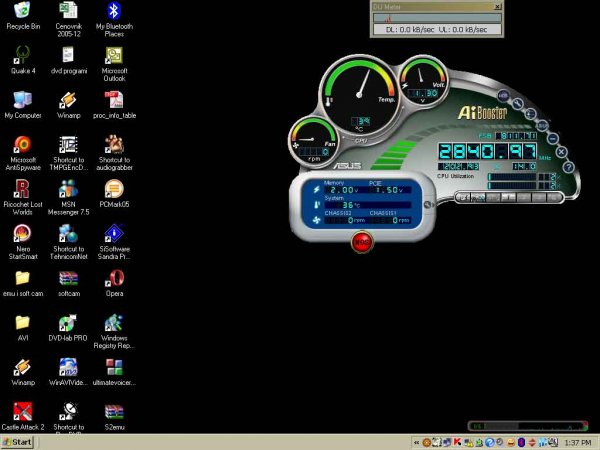
Task: Select the S2emu archive icon
Action: pos(114,416)
